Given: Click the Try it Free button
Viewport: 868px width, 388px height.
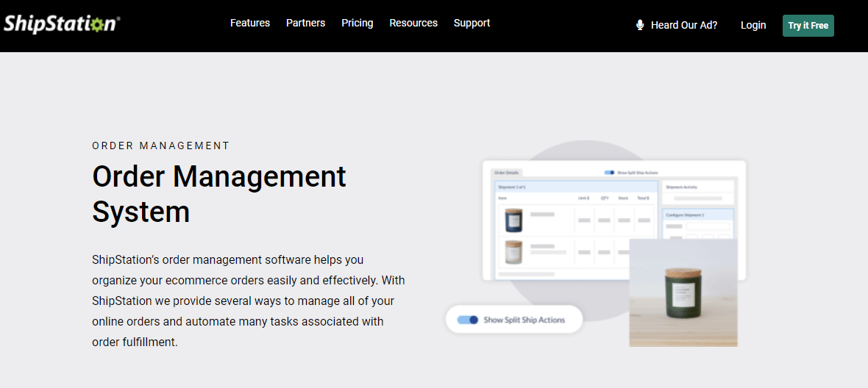Looking at the screenshot, I should [808, 26].
